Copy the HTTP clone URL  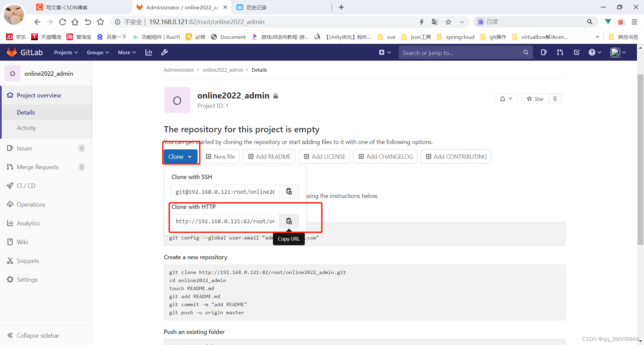pos(289,221)
